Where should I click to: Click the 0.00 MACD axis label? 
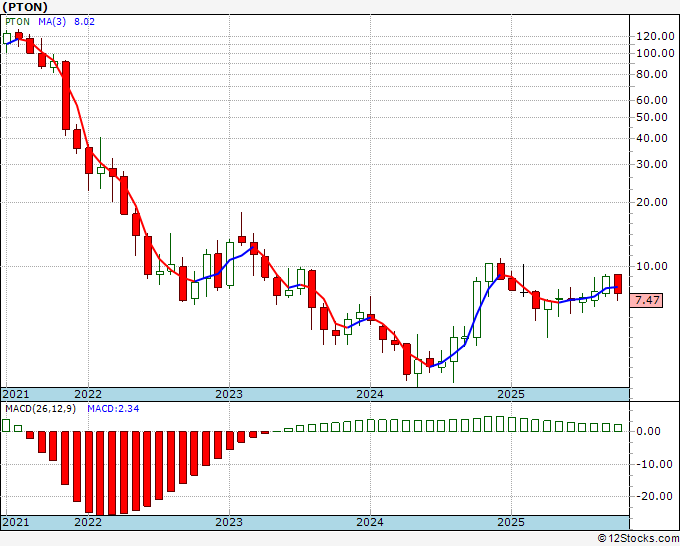[648, 431]
